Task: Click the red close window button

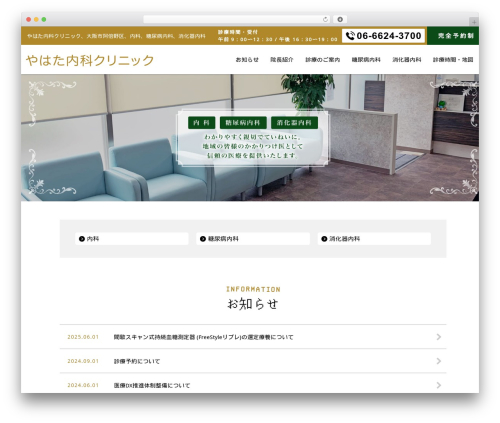Action: click(29, 20)
